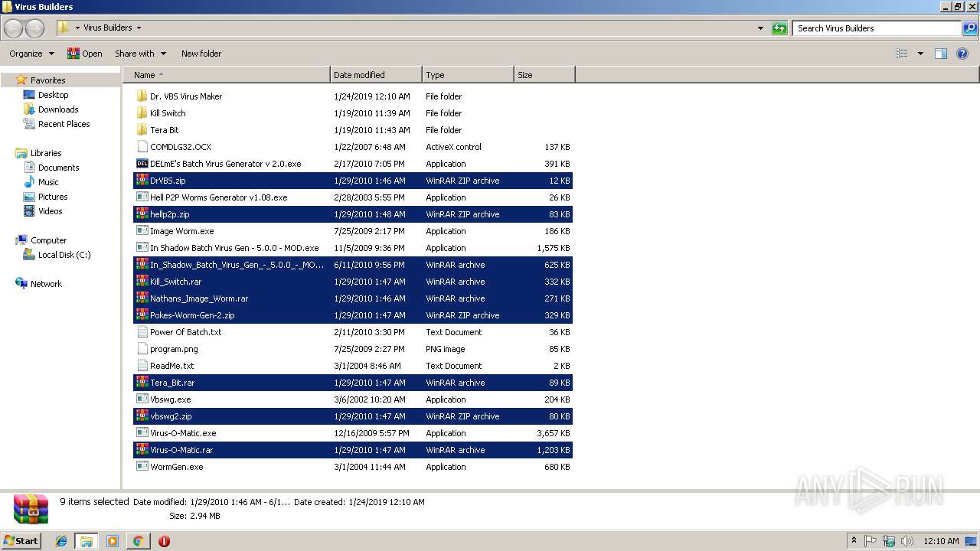Select the Tera_Bit.rar file name

pyautogui.click(x=172, y=383)
